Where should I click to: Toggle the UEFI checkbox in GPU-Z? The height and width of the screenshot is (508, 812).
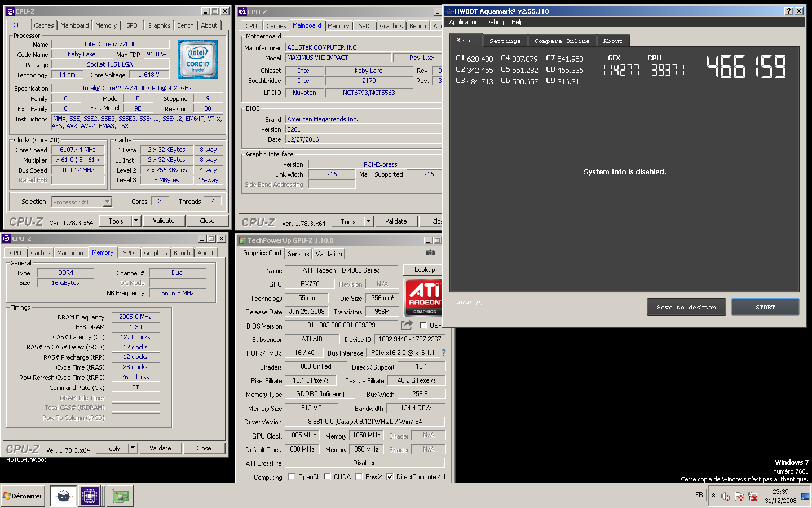click(x=423, y=325)
